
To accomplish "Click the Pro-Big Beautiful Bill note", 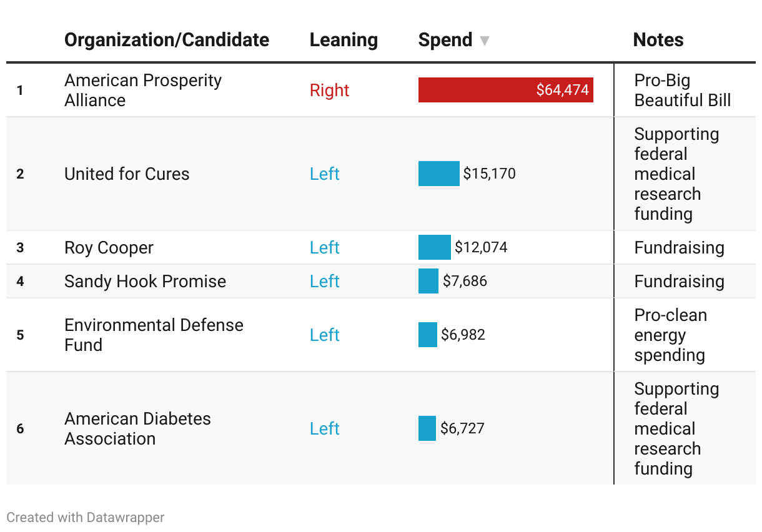I will click(x=682, y=91).
